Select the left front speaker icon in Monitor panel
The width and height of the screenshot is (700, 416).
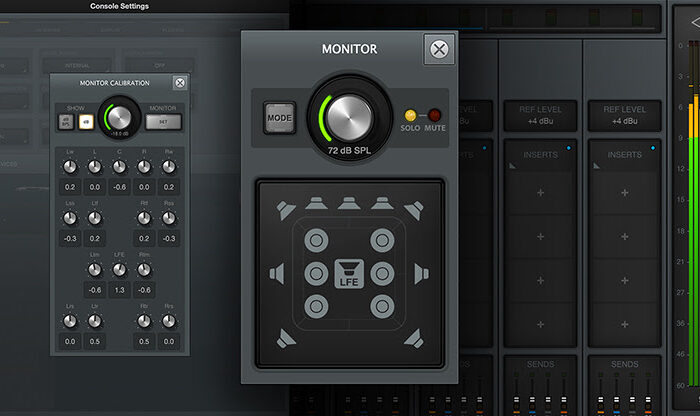pyautogui.click(x=317, y=203)
